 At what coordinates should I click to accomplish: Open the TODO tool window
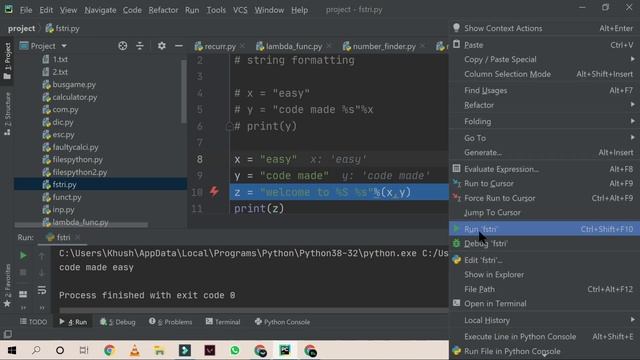pyautogui.click(x=33, y=322)
